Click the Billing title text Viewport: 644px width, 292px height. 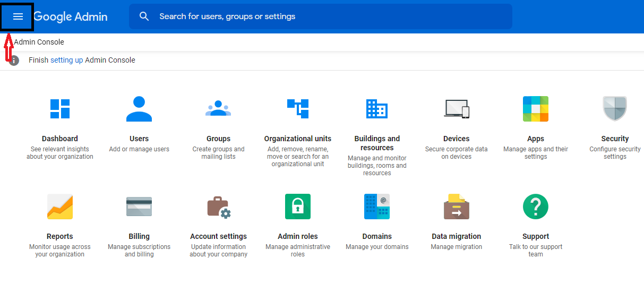[139, 236]
